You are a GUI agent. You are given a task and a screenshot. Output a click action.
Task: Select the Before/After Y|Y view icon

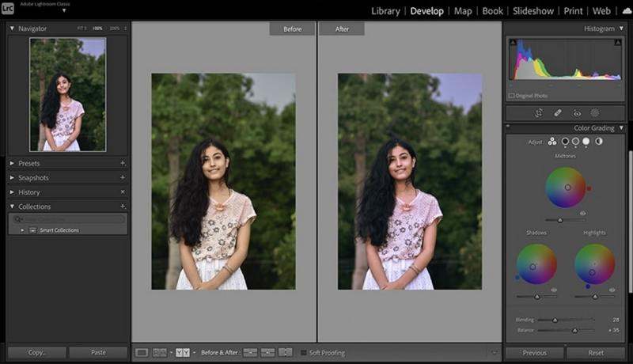click(183, 353)
